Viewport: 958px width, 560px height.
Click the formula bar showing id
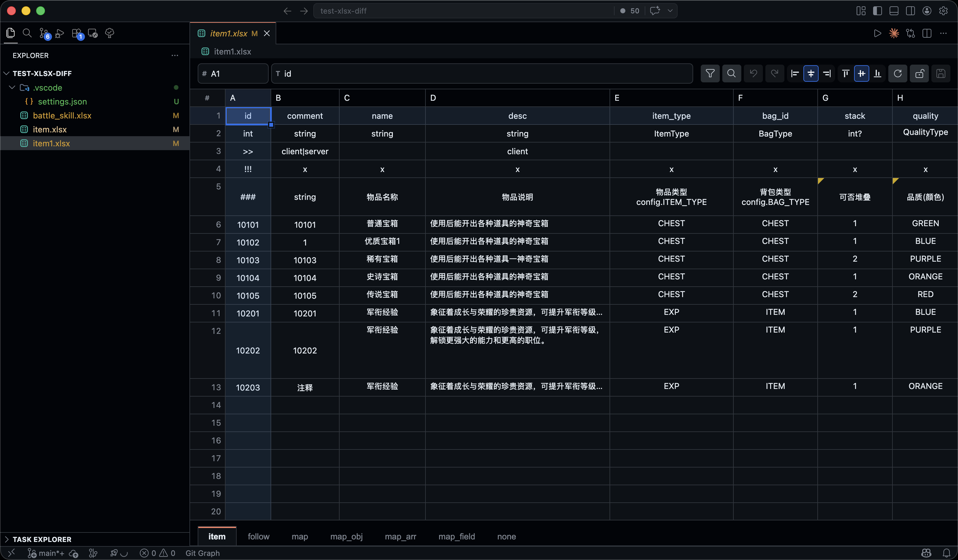coord(482,73)
